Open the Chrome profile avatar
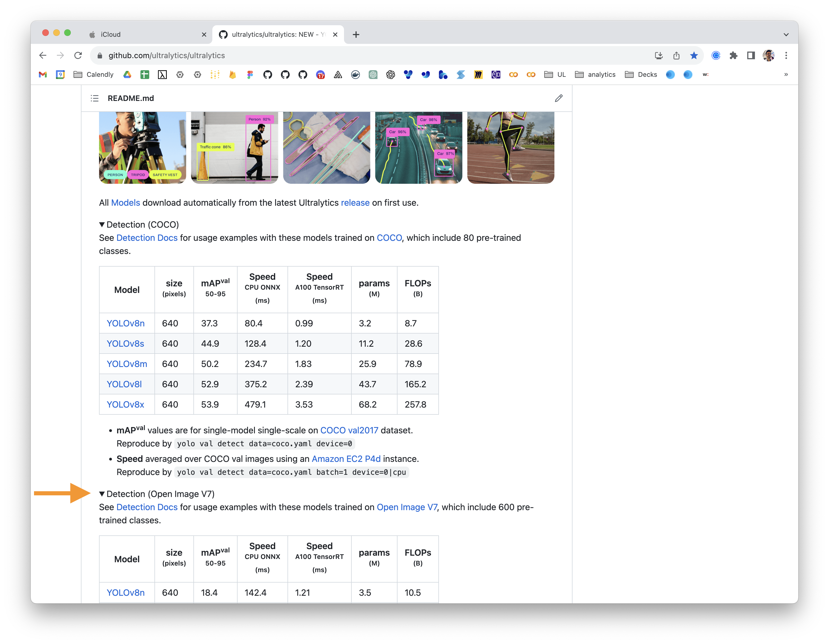This screenshot has height=644, width=829. point(768,55)
